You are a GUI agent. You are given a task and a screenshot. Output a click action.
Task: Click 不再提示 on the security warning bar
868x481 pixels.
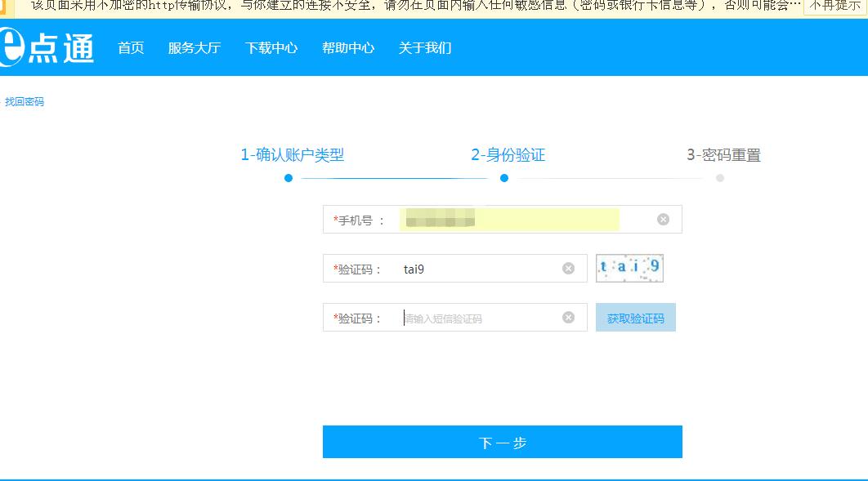(836, 7)
